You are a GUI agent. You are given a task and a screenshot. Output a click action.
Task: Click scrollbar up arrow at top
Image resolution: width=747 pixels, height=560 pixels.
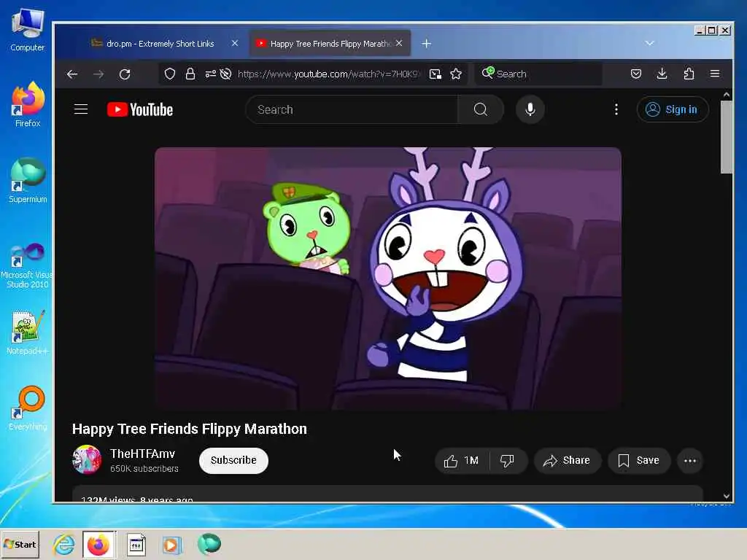(x=726, y=95)
